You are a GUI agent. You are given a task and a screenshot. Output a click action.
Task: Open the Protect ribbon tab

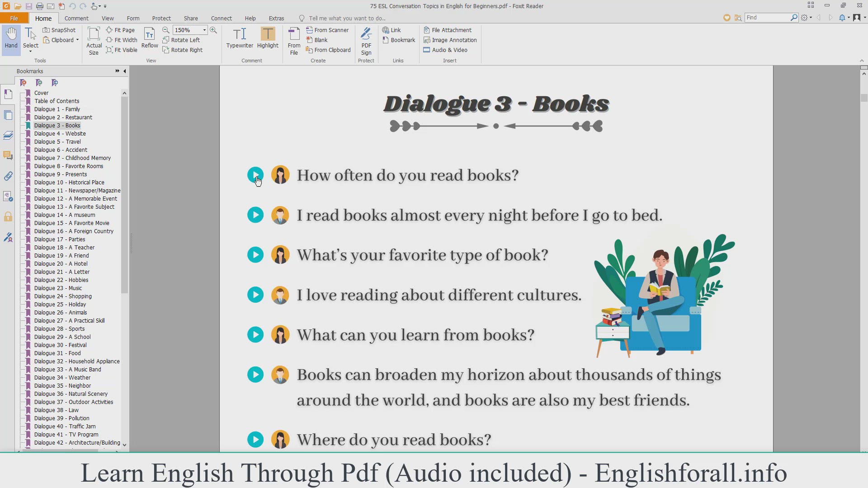pos(161,18)
